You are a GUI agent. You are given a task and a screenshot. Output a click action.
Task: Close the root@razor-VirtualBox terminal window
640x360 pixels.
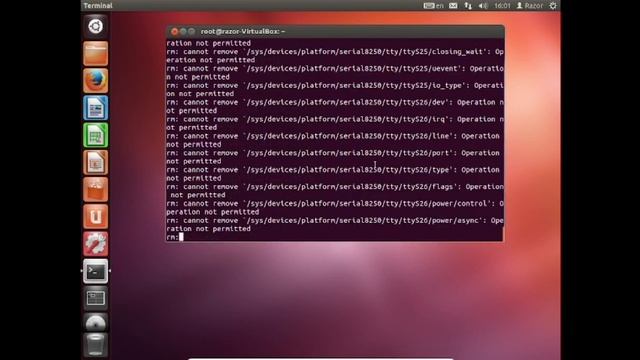tap(174, 31)
